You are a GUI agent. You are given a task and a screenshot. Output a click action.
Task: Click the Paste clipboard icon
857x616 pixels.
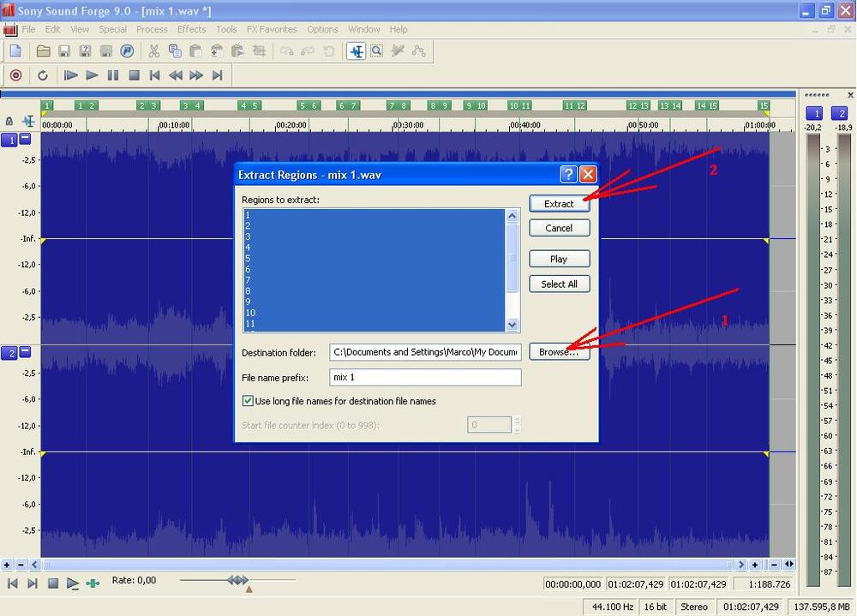point(195,51)
